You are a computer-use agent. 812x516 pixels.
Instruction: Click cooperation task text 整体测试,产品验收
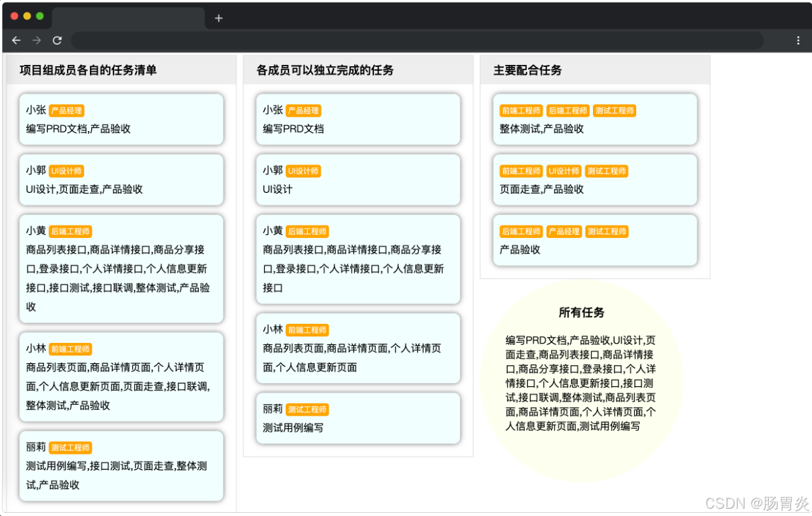542,129
